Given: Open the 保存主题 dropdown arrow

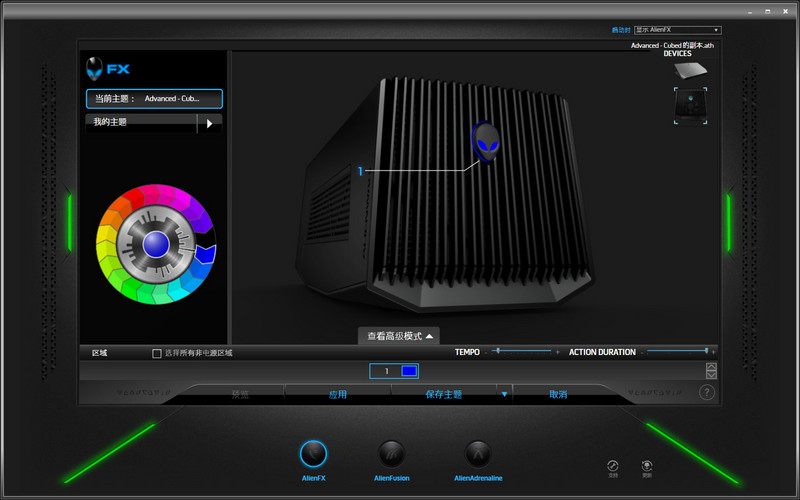Looking at the screenshot, I should (x=504, y=395).
